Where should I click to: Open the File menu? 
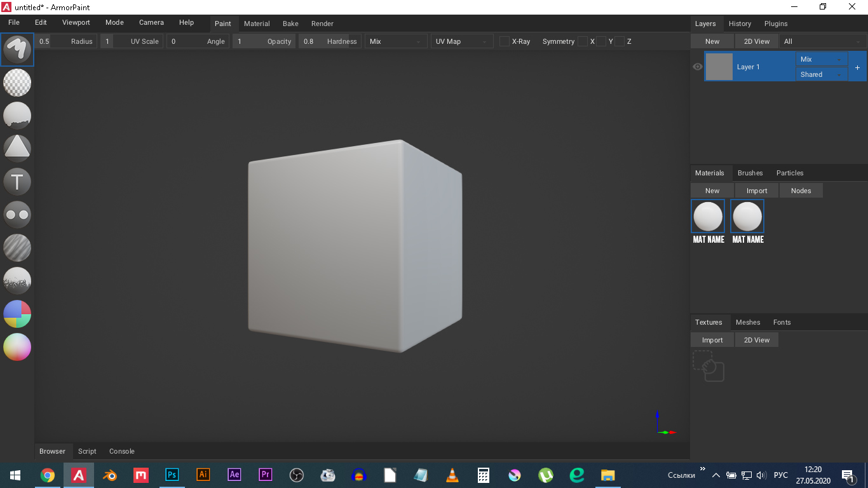[14, 22]
